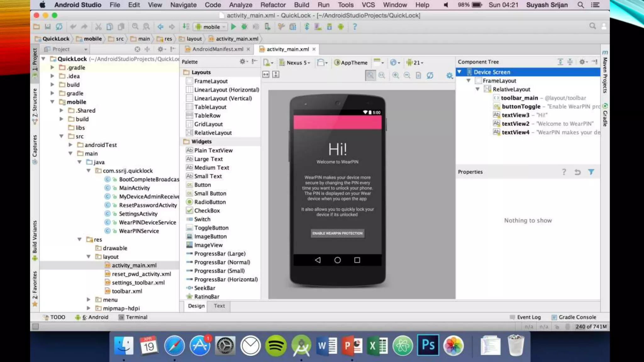Switch to the Text editor tab
644x362 pixels.
pos(219,306)
